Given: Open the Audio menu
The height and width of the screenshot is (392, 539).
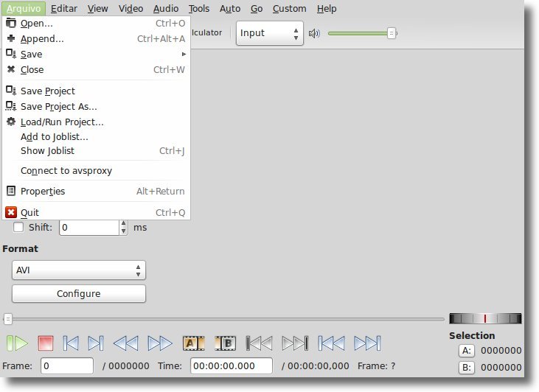Looking at the screenshot, I should click(166, 8).
